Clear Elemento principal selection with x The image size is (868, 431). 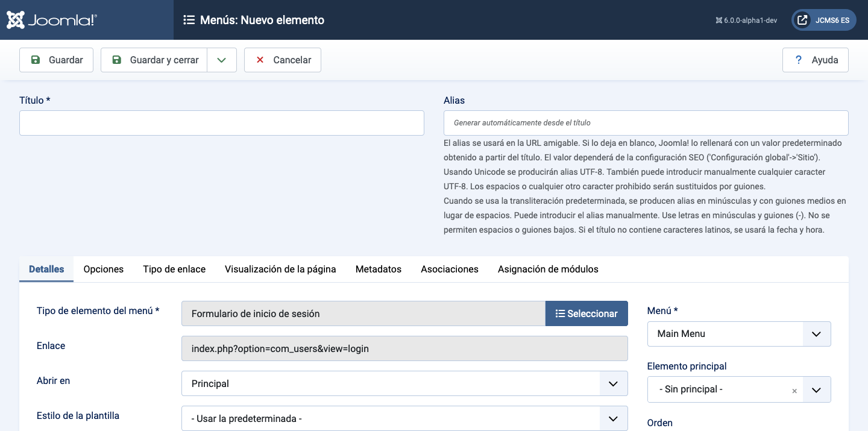pos(794,391)
